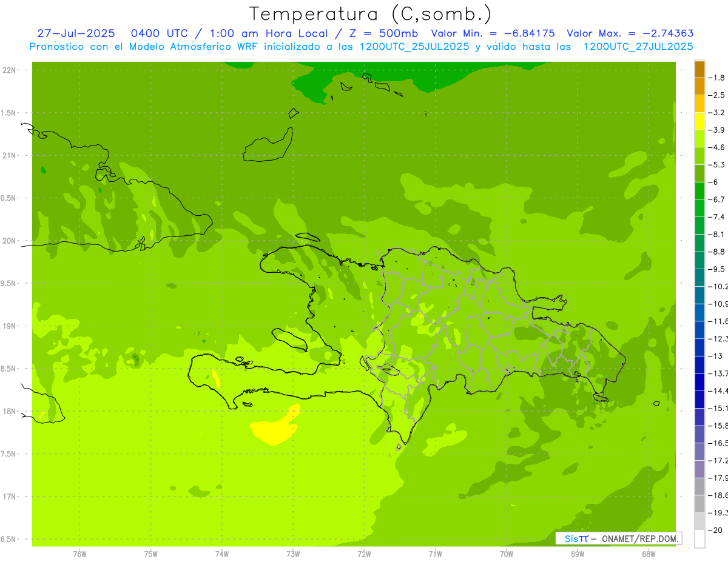Screen dimensions: 728x562
Task: Select the '73W' longitude label
Action: 293,554
